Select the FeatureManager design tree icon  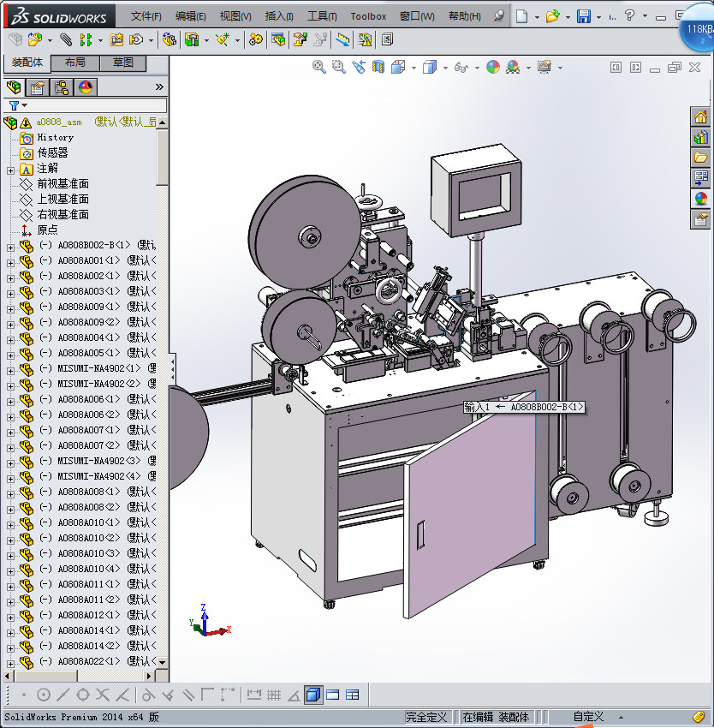click(14, 87)
